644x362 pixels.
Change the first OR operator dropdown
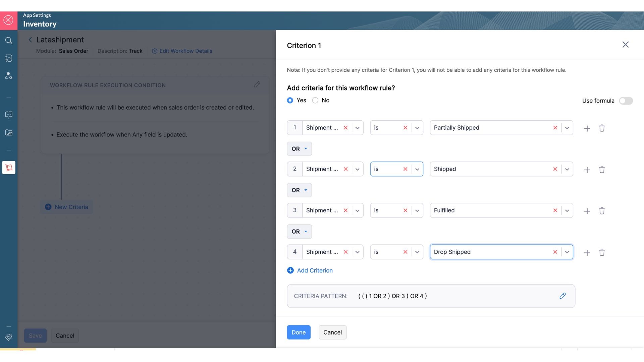(x=299, y=149)
